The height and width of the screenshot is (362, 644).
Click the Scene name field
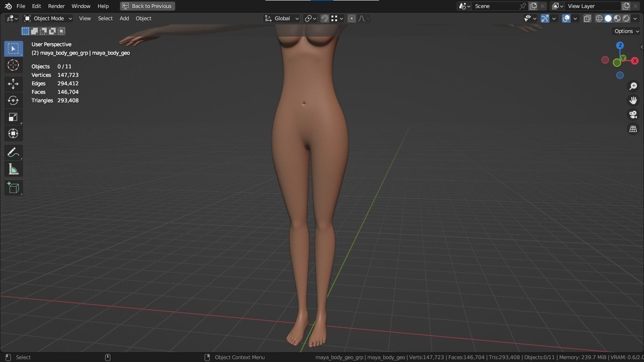pos(495,6)
